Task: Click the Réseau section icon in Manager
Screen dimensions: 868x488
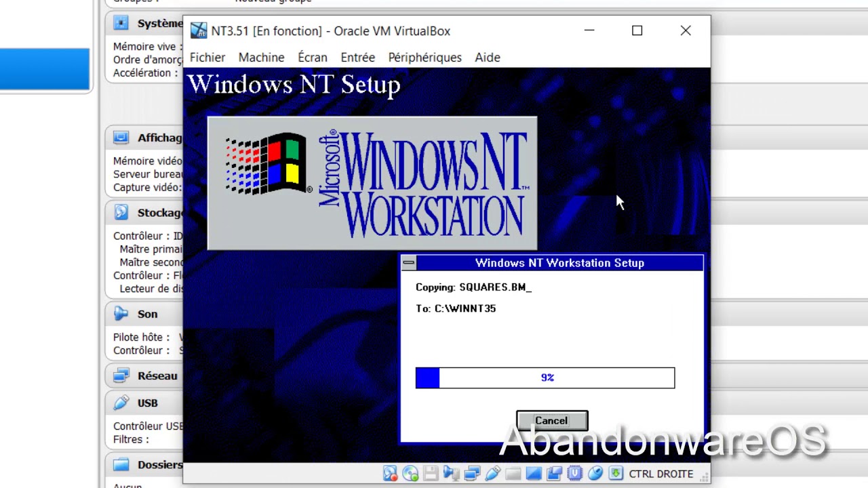Action: (x=121, y=375)
